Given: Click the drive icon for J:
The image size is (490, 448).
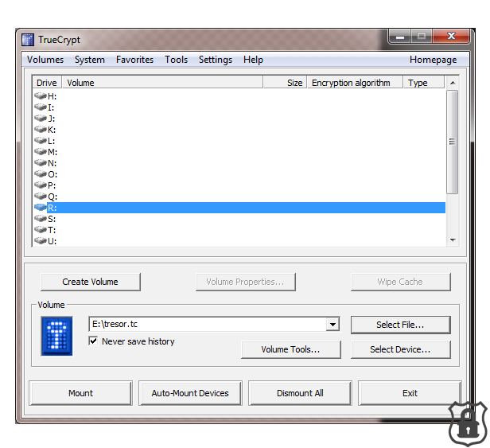Looking at the screenshot, I should point(41,119).
